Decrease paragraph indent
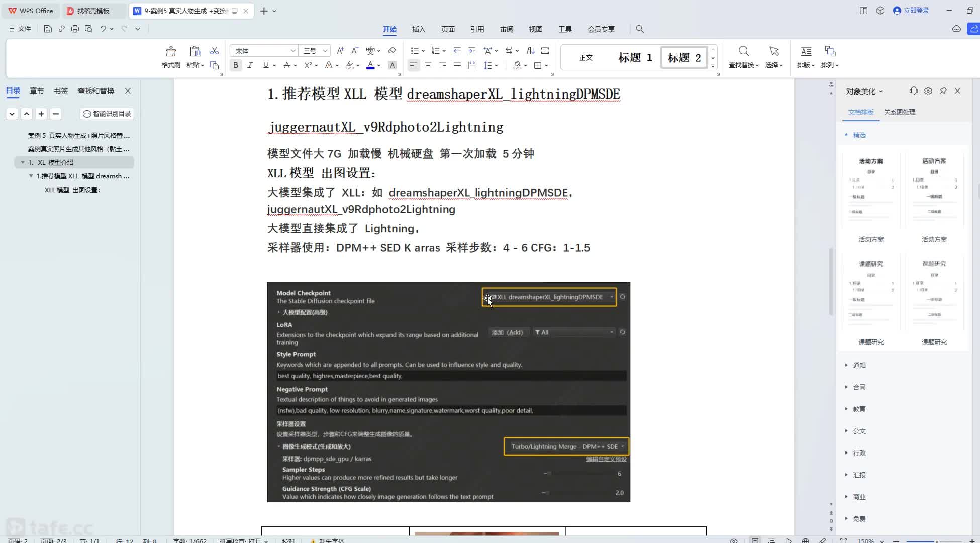Screen dimensions: 980x543 (x=457, y=51)
